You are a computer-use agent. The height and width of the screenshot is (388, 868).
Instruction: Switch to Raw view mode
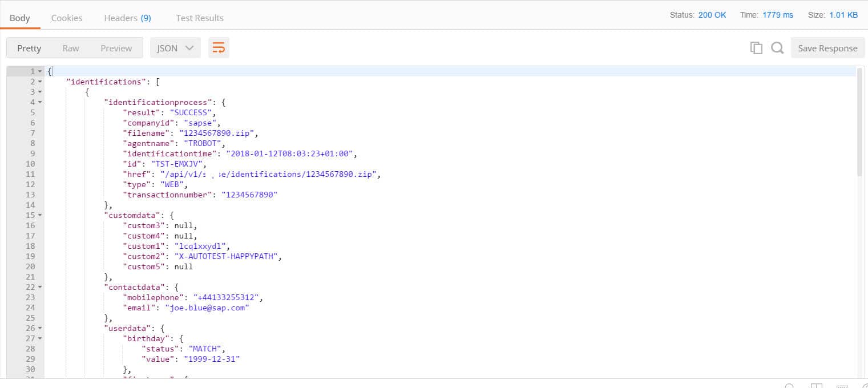pyautogui.click(x=71, y=48)
